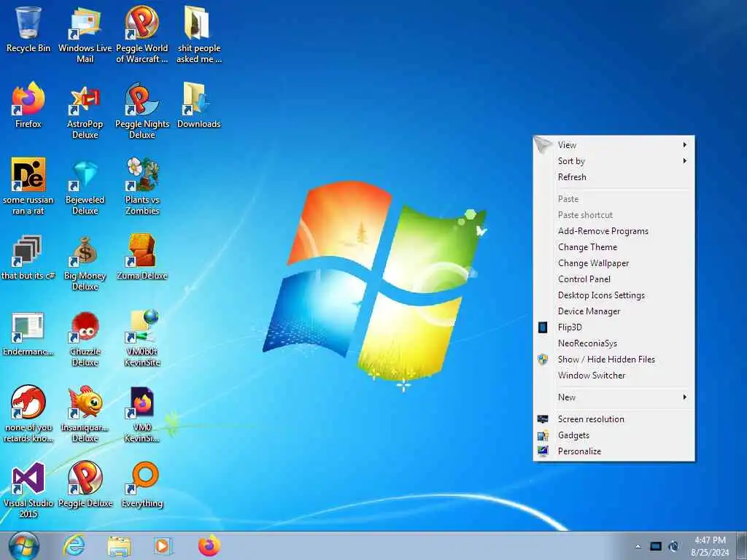Open Windows Media Player from taskbar
The width and height of the screenshot is (747, 560).
coord(163,546)
